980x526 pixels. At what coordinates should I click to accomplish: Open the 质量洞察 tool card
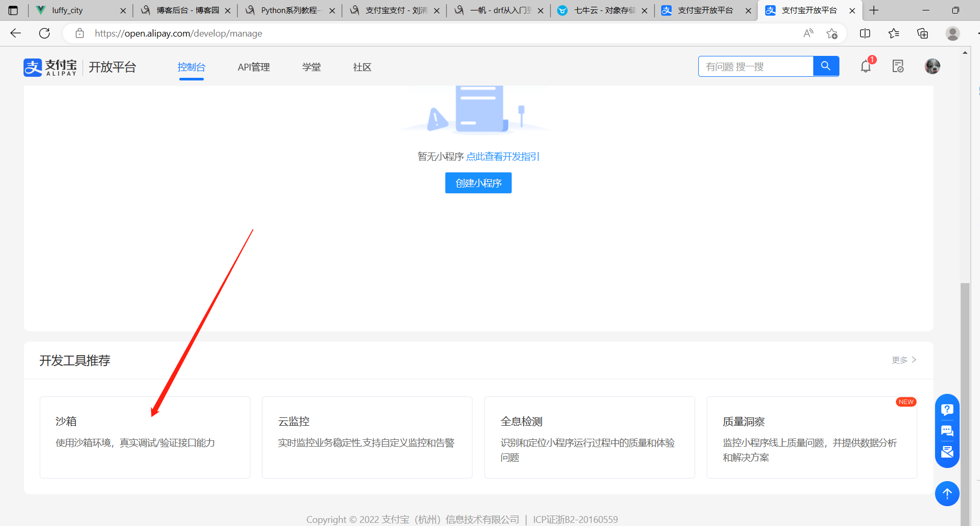pyautogui.click(x=812, y=437)
